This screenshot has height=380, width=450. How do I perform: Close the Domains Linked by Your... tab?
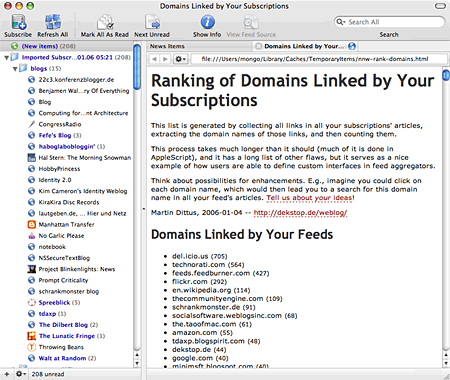pyautogui.click(x=258, y=46)
